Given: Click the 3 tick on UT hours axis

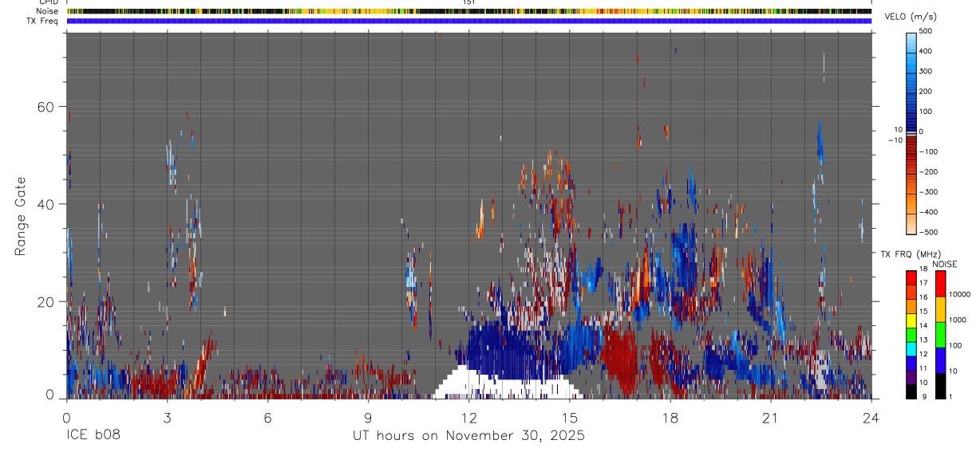Looking at the screenshot, I should [x=167, y=417].
